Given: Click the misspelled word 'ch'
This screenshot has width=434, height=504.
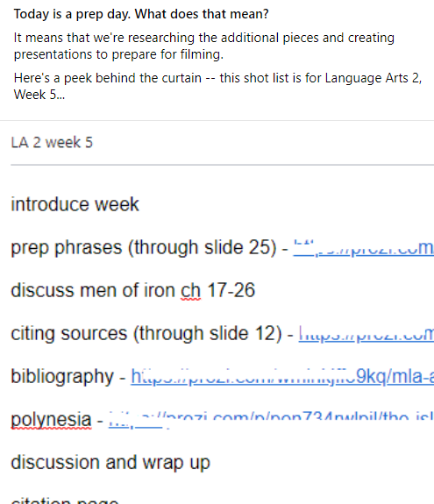Looking at the screenshot, I should pyautogui.click(x=190, y=291).
